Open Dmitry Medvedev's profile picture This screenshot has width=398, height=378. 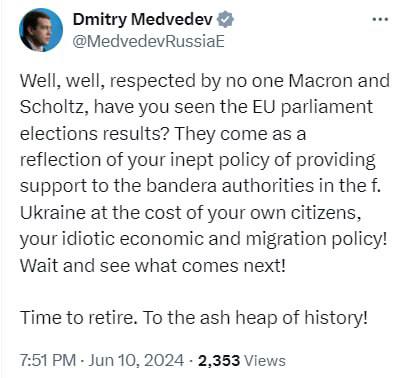(x=41, y=30)
